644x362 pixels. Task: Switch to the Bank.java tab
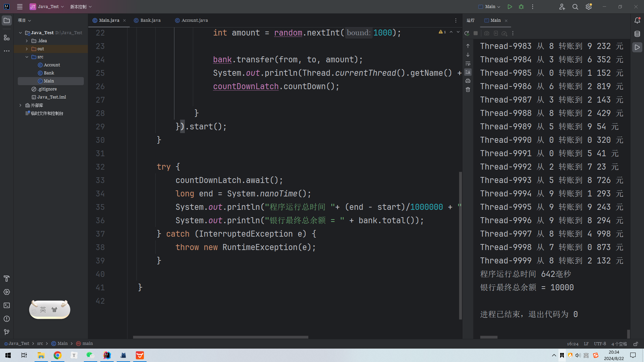[x=148, y=20]
